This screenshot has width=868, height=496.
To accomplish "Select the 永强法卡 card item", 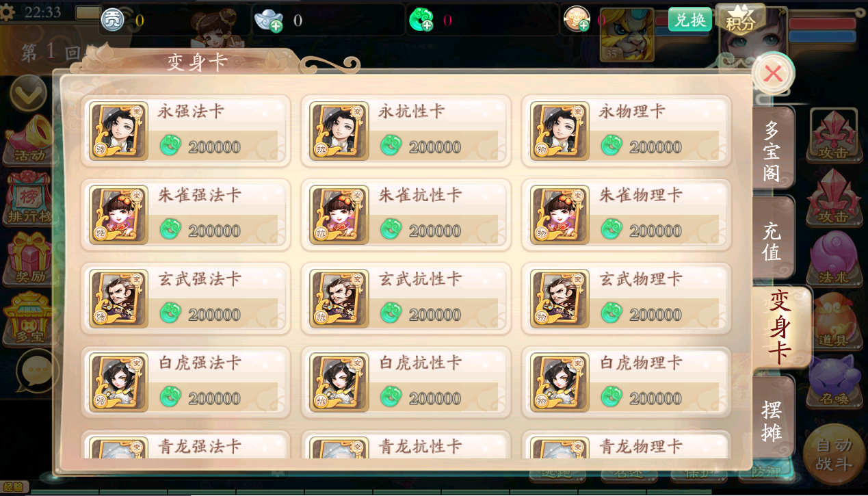I will point(185,131).
